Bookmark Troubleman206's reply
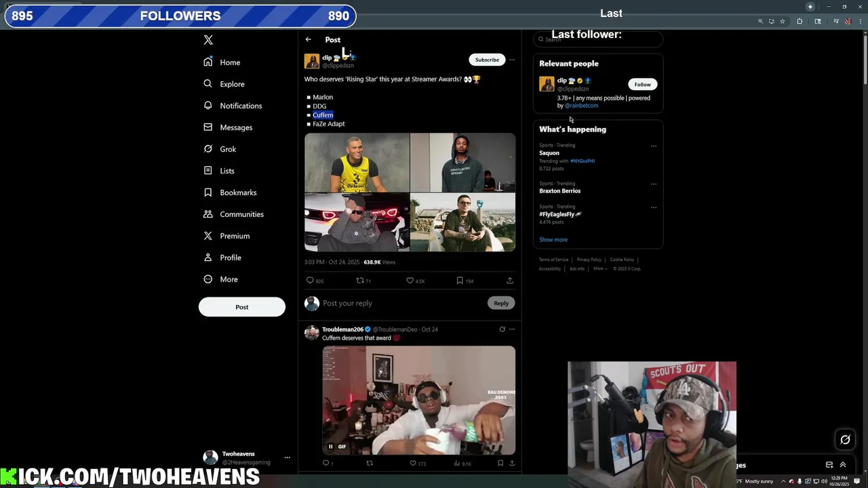This screenshot has width=868, height=488. 500,464
